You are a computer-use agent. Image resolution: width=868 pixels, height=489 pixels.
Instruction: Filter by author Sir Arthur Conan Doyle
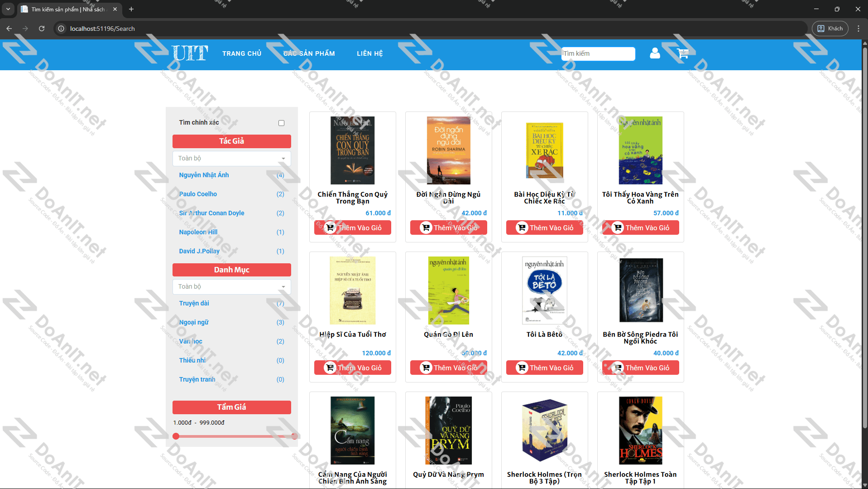point(211,213)
